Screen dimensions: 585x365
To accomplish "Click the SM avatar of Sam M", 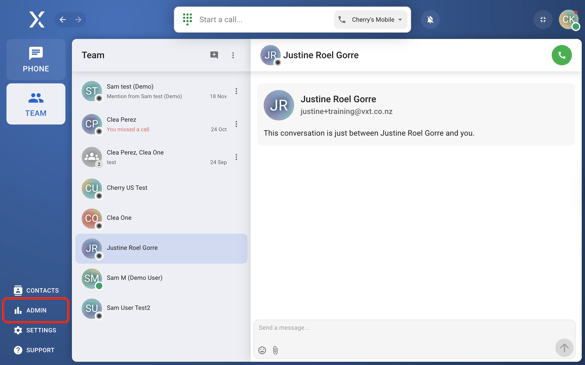I will [92, 278].
